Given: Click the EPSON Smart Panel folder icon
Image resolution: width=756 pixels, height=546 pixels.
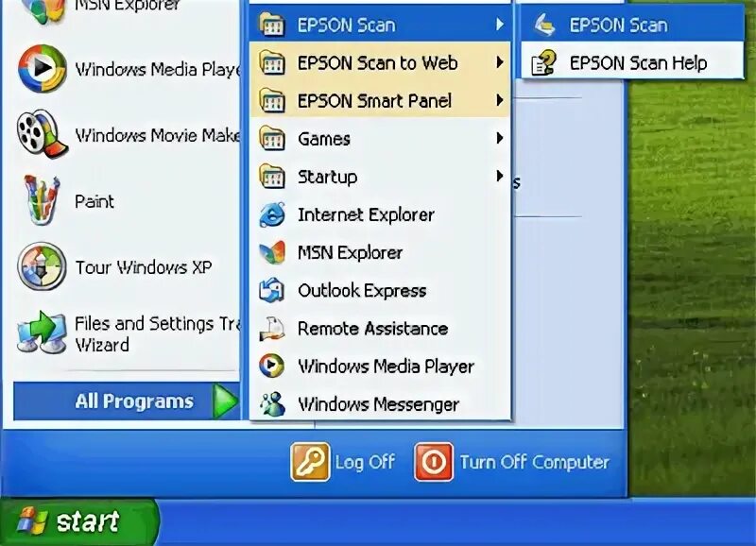Looking at the screenshot, I should coord(272,101).
